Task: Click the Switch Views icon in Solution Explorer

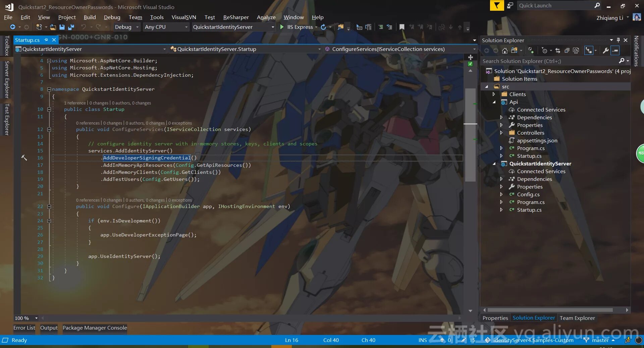Action: pyautogui.click(x=514, y=51)
